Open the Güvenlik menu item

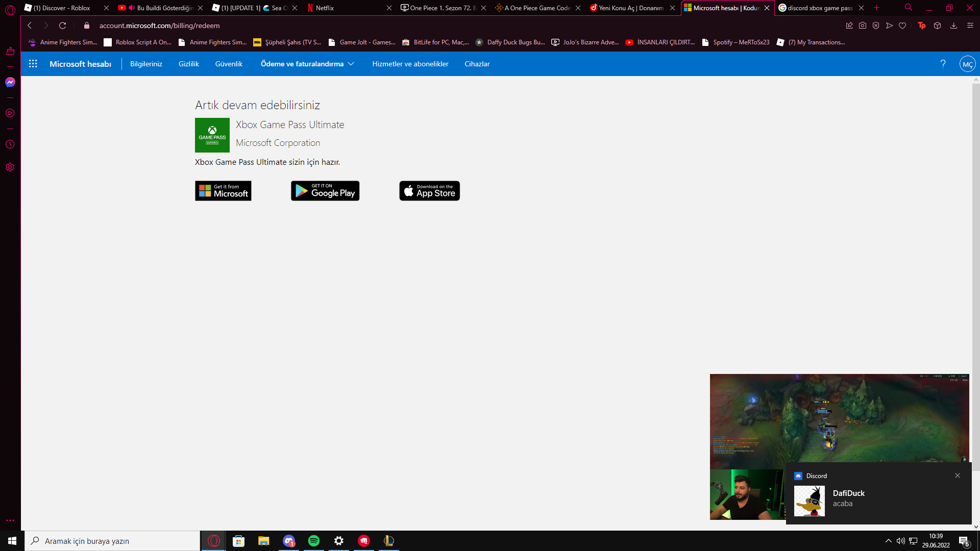[x=229, y=64]
